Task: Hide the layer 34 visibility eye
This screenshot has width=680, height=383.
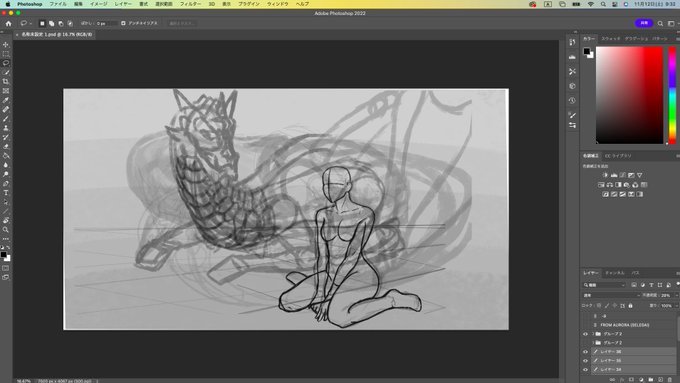Action: point(585,370)
